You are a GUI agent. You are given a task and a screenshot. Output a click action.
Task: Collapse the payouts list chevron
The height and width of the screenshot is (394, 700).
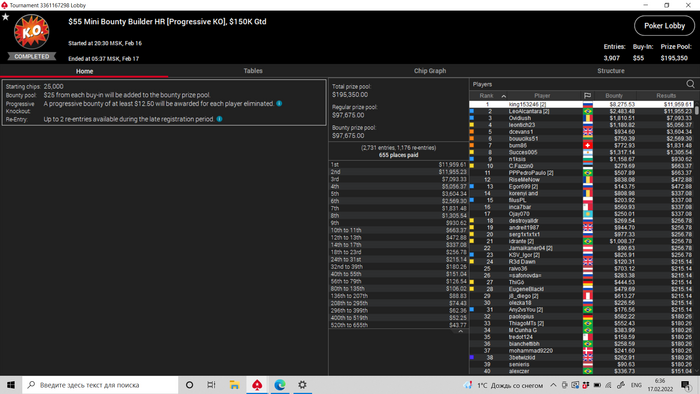pyautogui.click(x=460, y=332)
